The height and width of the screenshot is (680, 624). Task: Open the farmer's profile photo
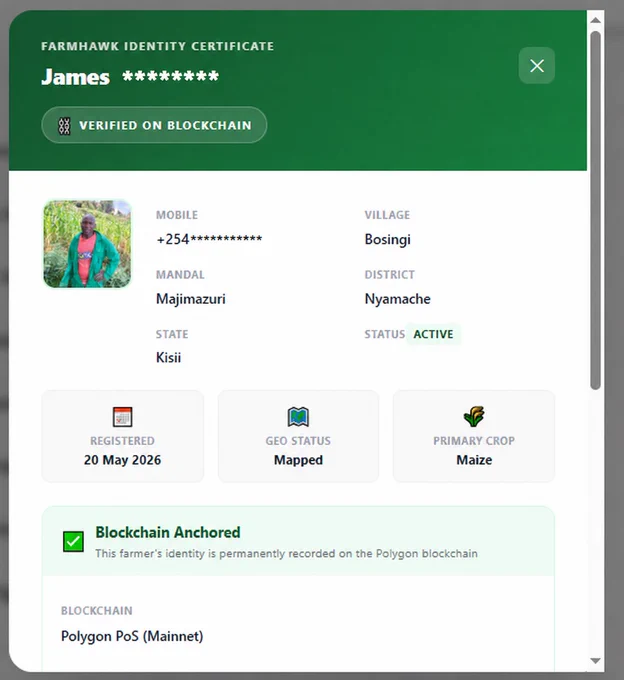(87, 244)
